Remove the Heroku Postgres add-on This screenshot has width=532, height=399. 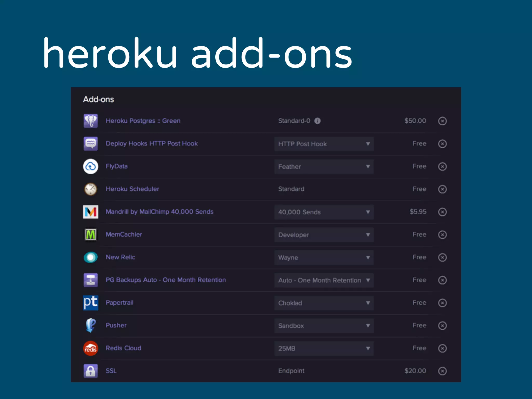pyautogui.click(x=442, y=121)
